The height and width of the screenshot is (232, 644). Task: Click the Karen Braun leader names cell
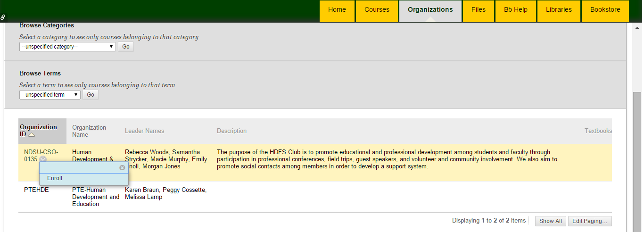click(x=165, y=193)
